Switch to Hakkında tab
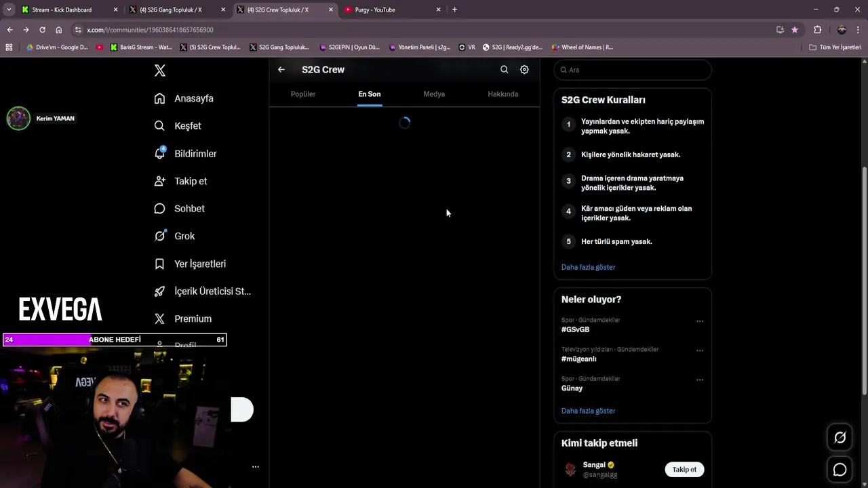 tap(502, 94)
